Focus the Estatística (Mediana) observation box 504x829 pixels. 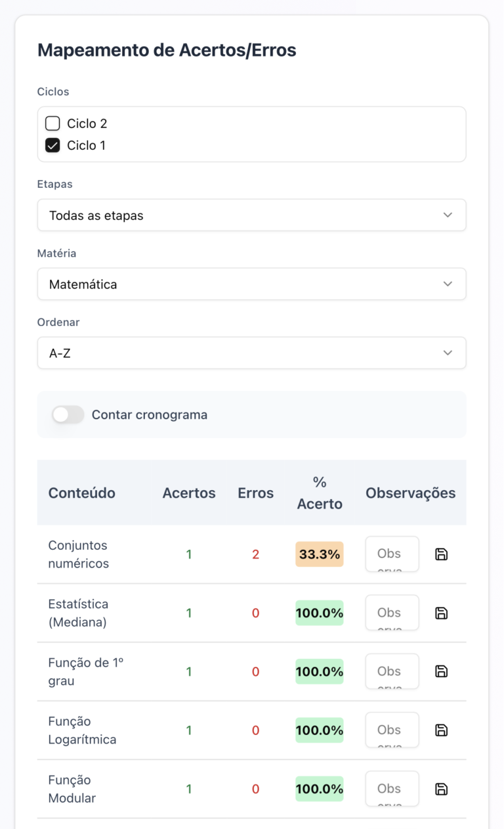(x=392, y=612)
